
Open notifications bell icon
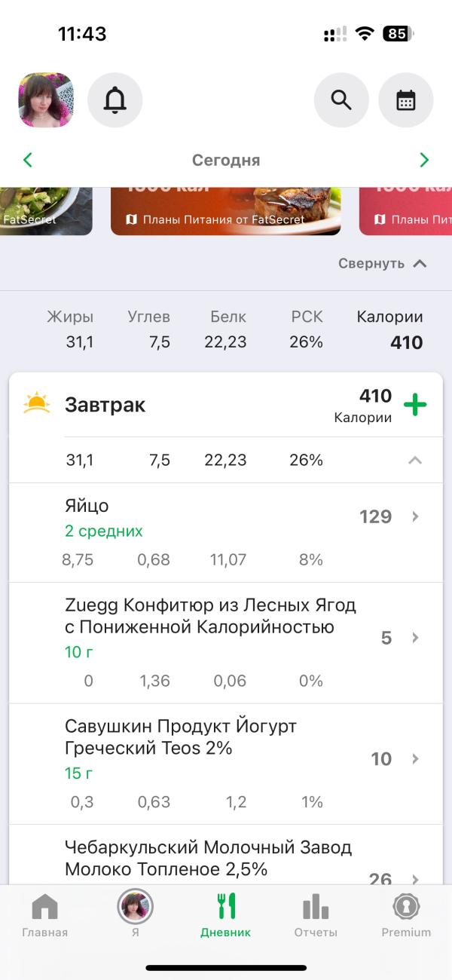coord(115,100)
